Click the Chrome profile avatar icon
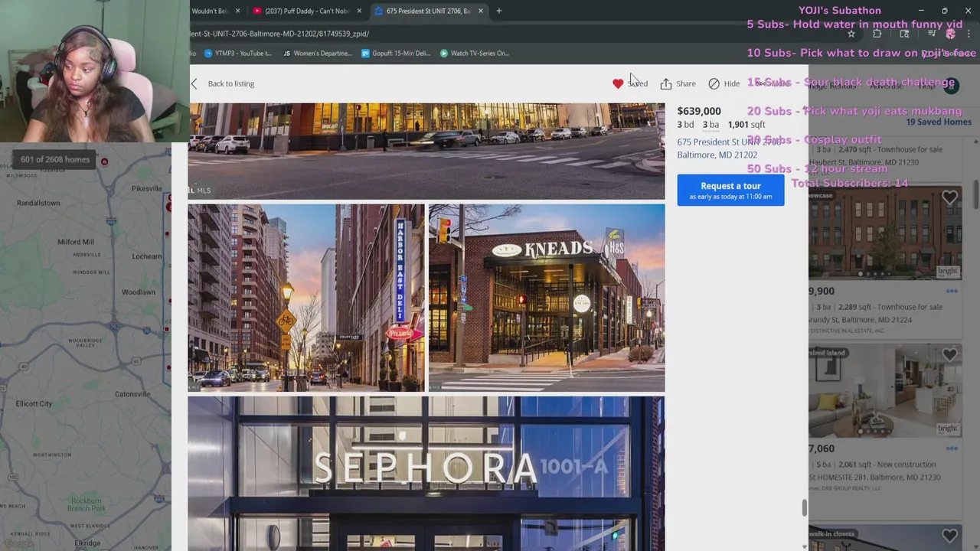The height and width of the screenshot is (551, 980). 950,34
